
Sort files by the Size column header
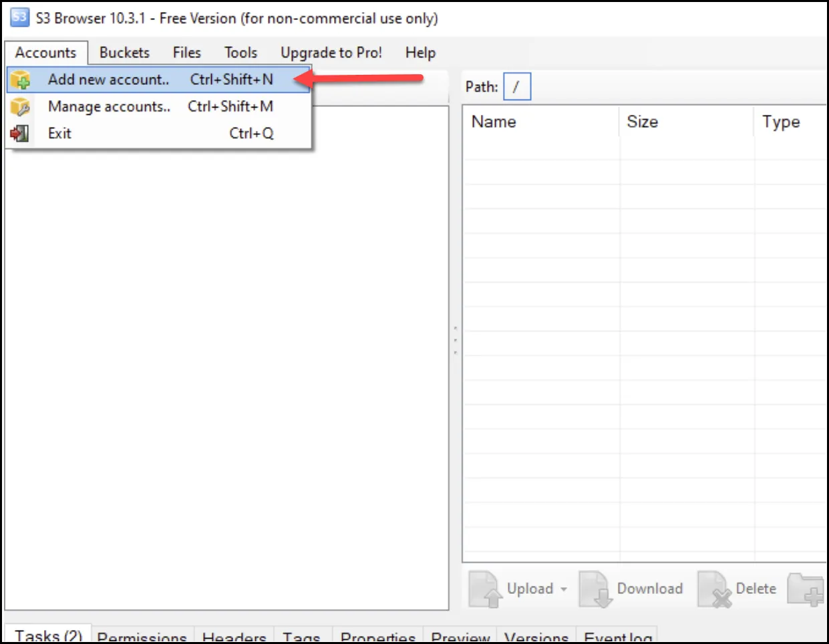tap(687, 122)
